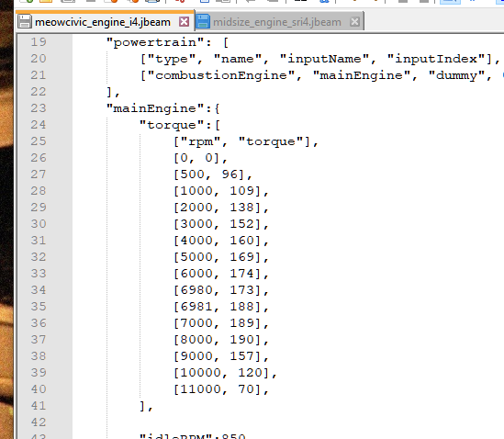Click the closing ], on line 41
The image size is (504, 439).
click(x=146, y=406)
